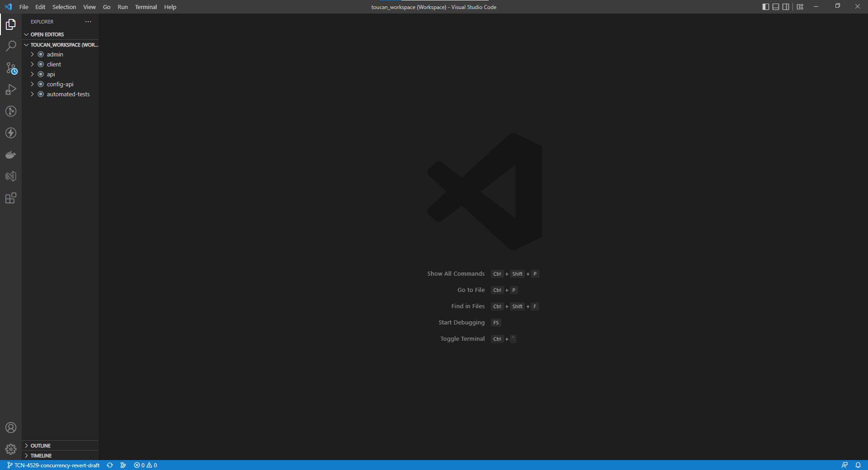Open the Go menu
This screenshot has width=868, height=470.
107,7
